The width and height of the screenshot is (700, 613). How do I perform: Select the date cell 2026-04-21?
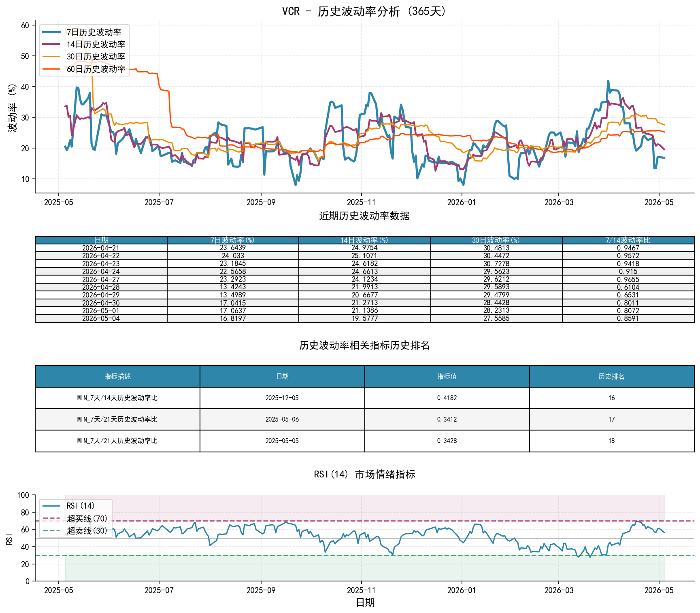pos(101,248)
